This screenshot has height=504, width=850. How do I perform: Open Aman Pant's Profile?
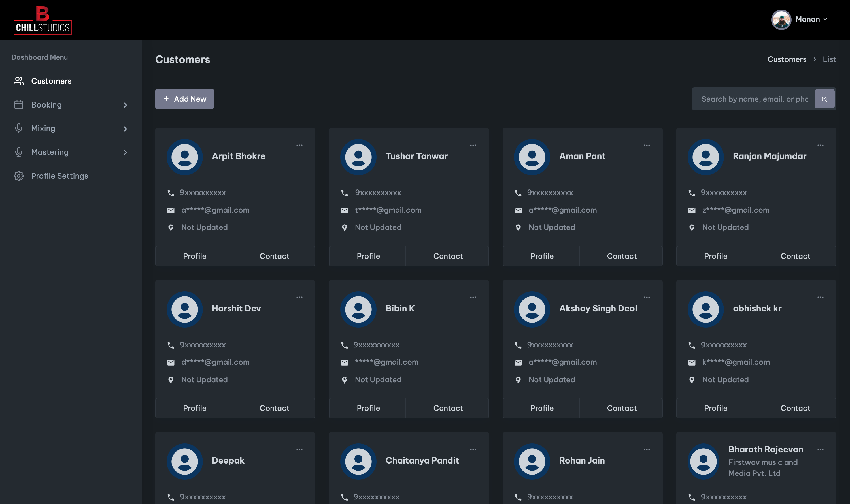tap(541, 256)
